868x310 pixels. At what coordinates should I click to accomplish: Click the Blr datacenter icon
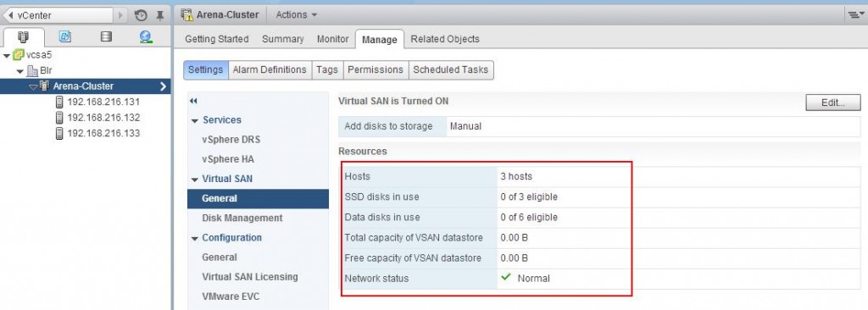(x=33, y=71)
